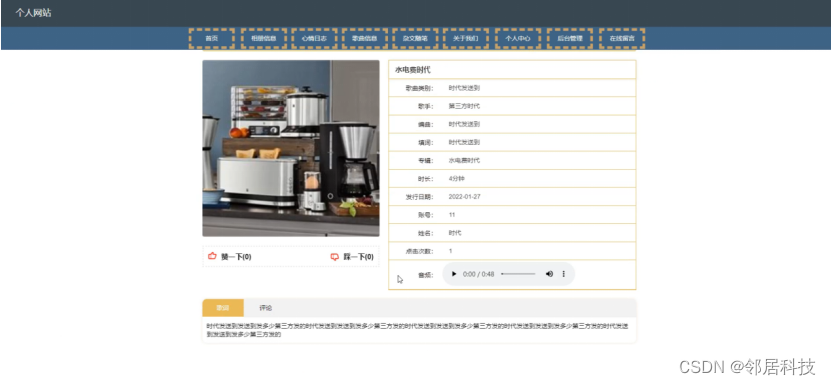Click the 专辑 value 水电费时代
The width and height of the screenshot is (831, 385).
[464, 160]
